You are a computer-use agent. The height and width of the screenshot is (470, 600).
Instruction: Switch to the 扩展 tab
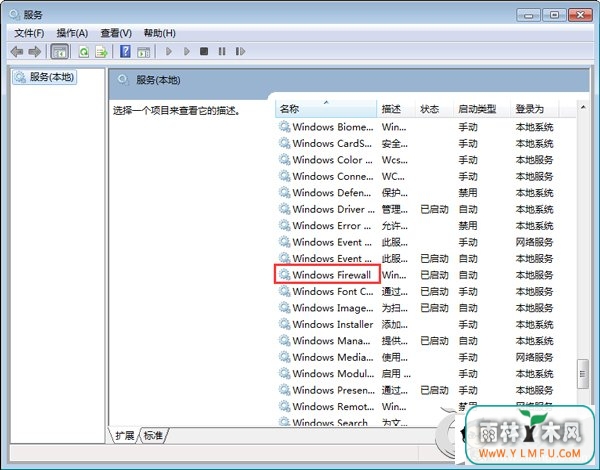[x=125, y=435]
